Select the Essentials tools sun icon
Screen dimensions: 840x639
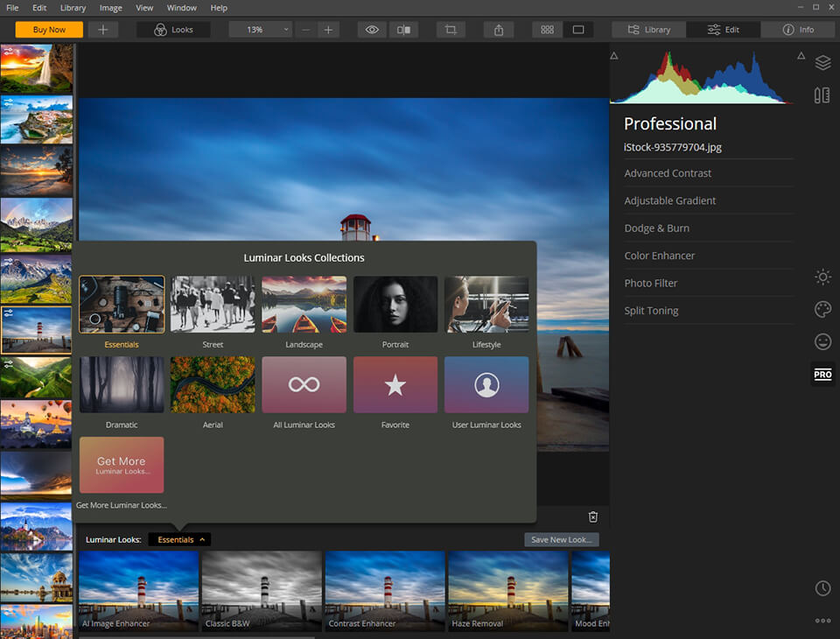(x=822, y=277)
